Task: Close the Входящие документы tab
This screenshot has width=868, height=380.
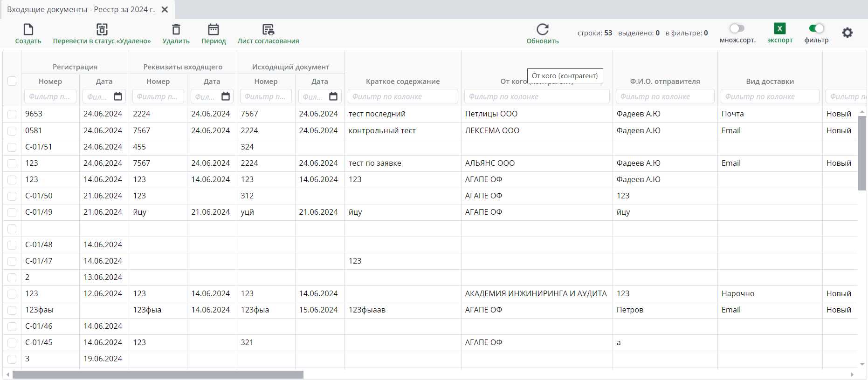Action: click(x=165, y=9)
